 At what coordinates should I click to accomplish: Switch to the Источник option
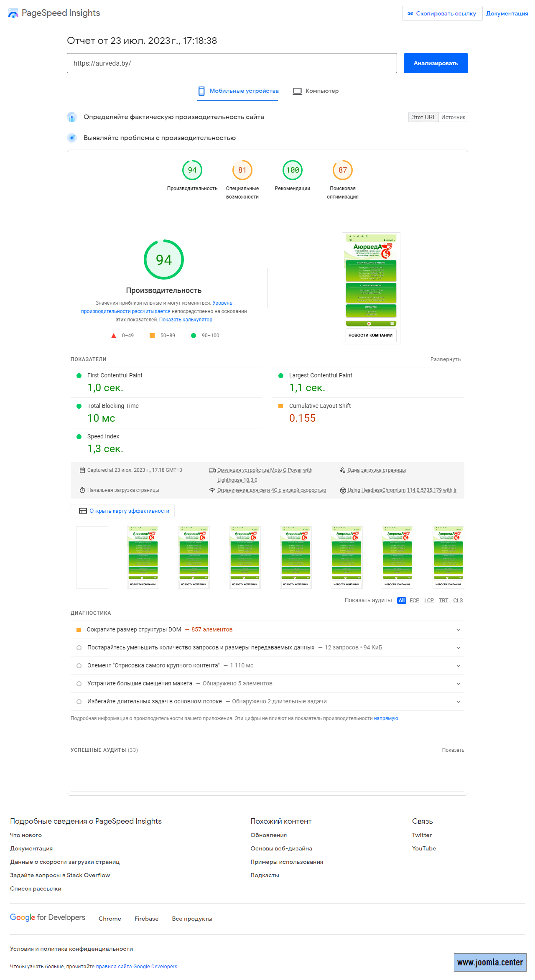pyautogui.click(x=453, y=117)
